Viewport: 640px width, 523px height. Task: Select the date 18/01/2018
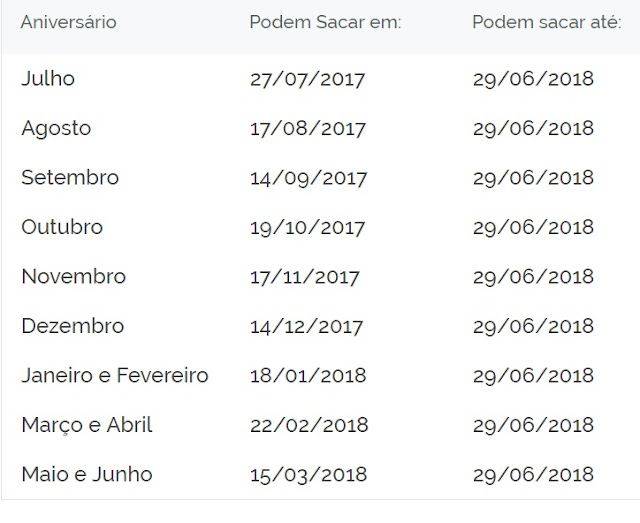pyautogui.click(x=308, y=376)
